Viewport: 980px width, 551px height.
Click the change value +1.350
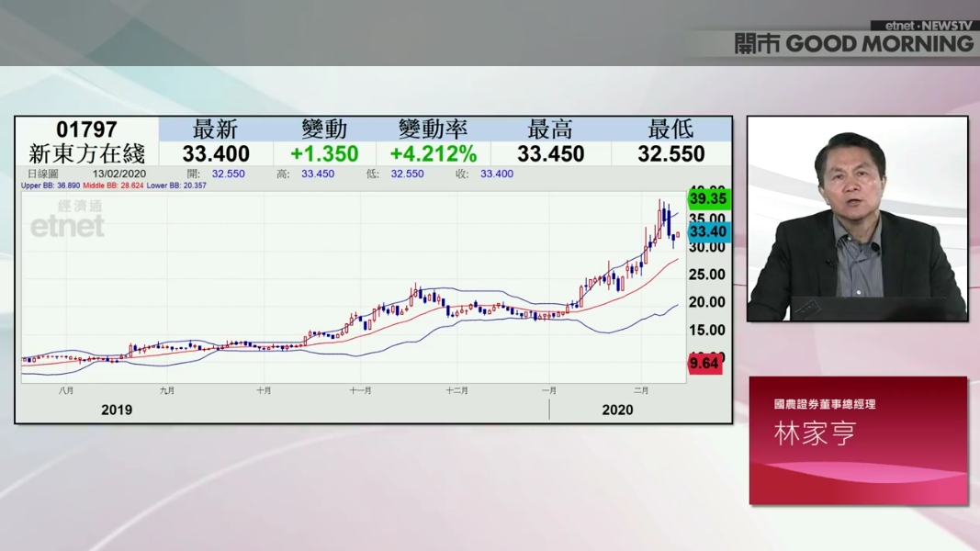(323, 153)
